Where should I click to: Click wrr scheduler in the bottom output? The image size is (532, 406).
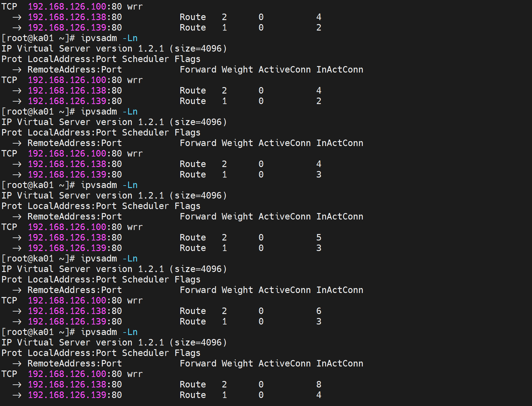[x=135, y=374]
